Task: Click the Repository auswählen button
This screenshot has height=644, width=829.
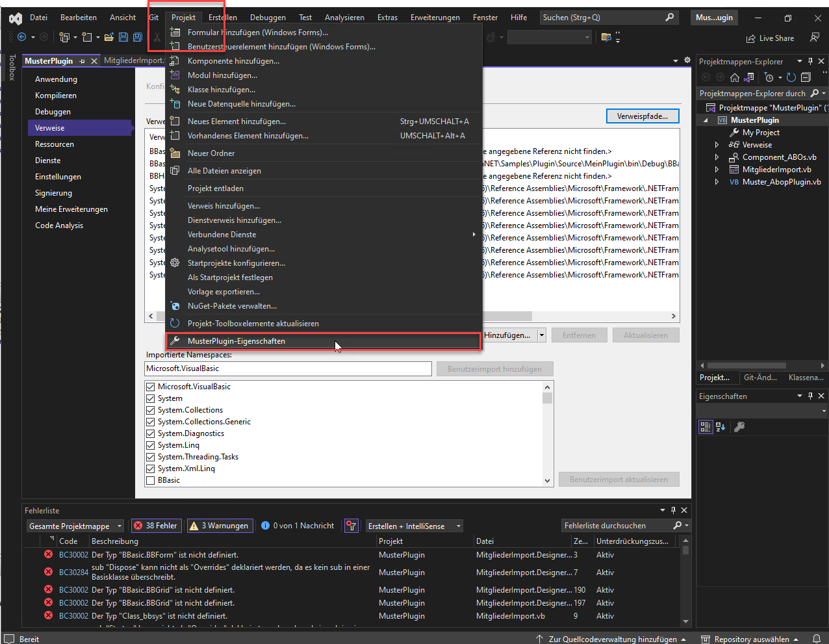Action: click(x=750, y=639)
